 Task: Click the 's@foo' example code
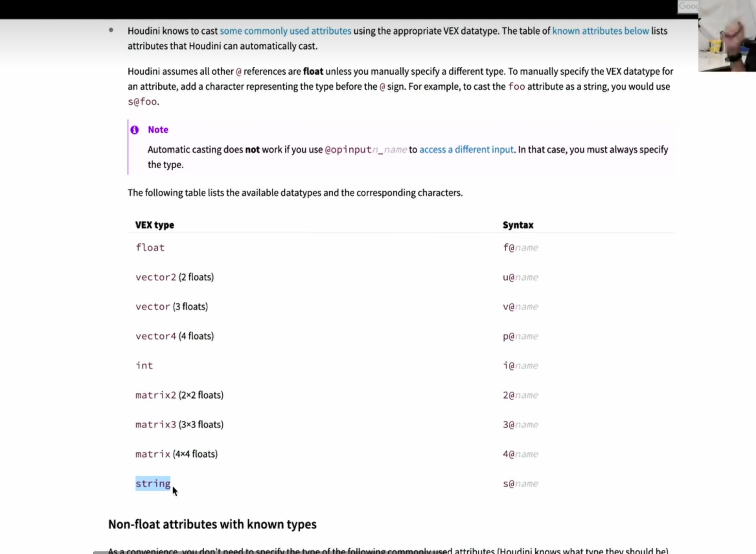(142, 101)
